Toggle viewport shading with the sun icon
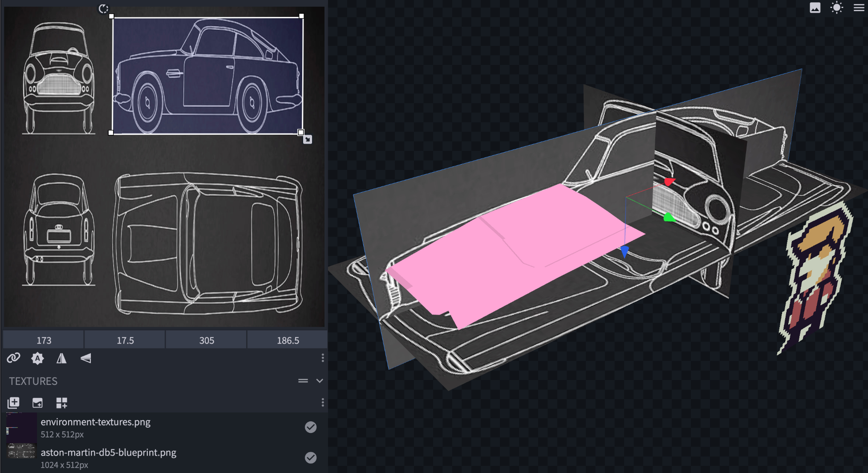Viewport: 868px width, 473px height. pyautogui.click(x=836, y=8)
